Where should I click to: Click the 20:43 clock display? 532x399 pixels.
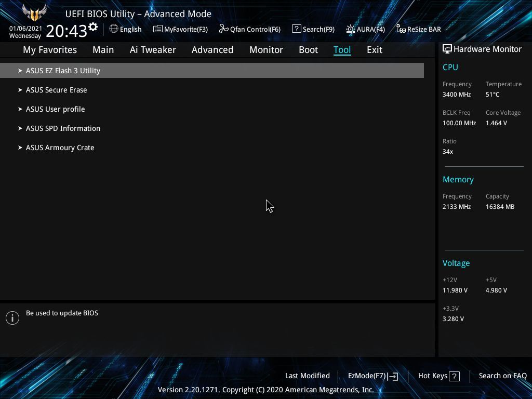[66, 31]
